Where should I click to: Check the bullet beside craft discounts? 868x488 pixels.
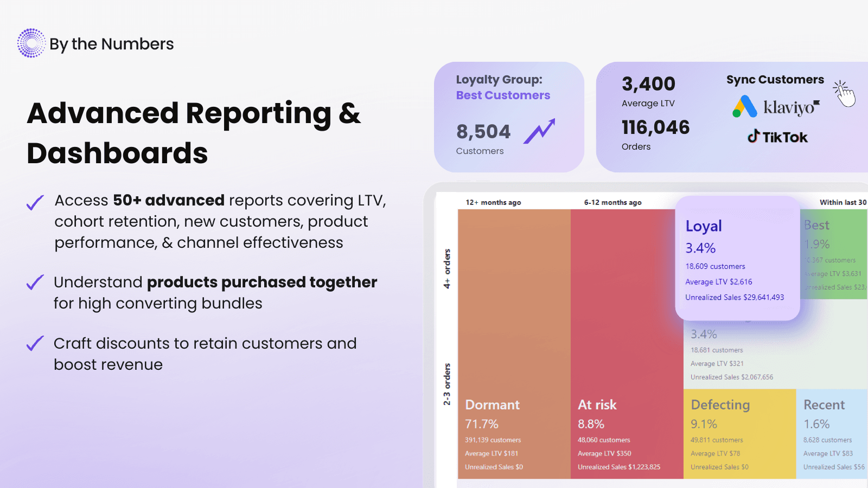[x=34, y=344]
